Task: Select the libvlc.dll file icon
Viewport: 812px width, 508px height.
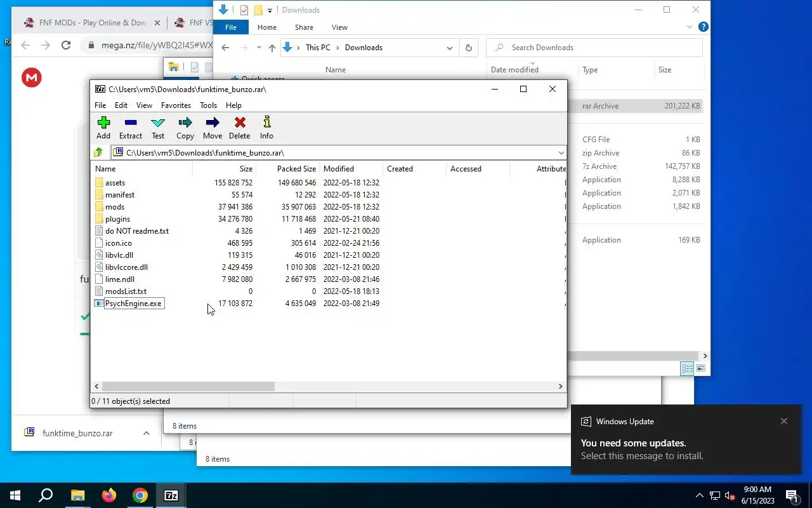Action: tap(99, 255)
